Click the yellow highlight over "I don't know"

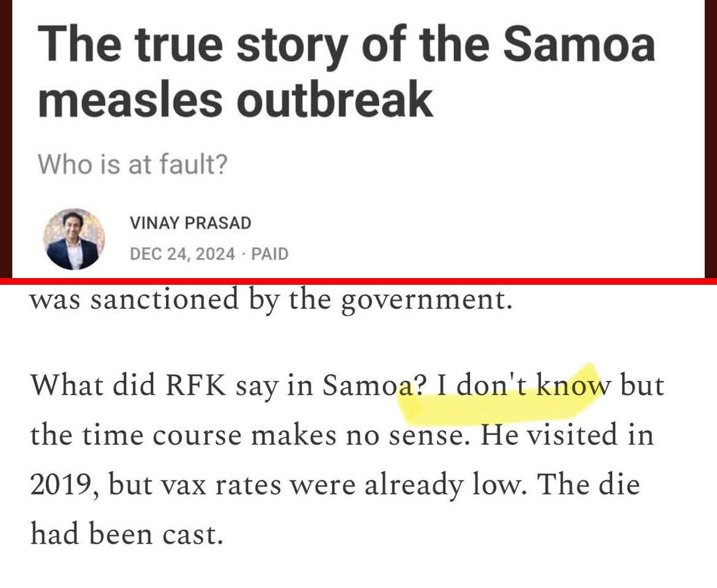tap(502, 396)
